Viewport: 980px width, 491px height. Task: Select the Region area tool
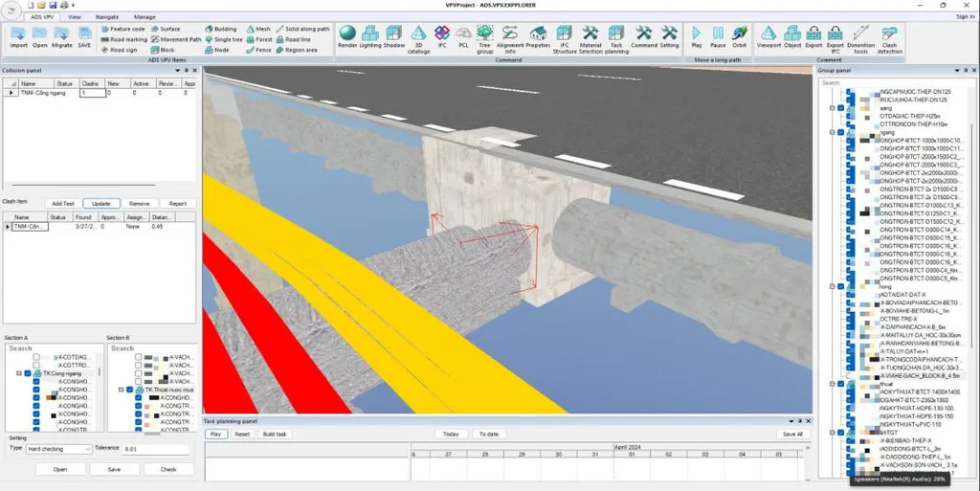point(297,50)
